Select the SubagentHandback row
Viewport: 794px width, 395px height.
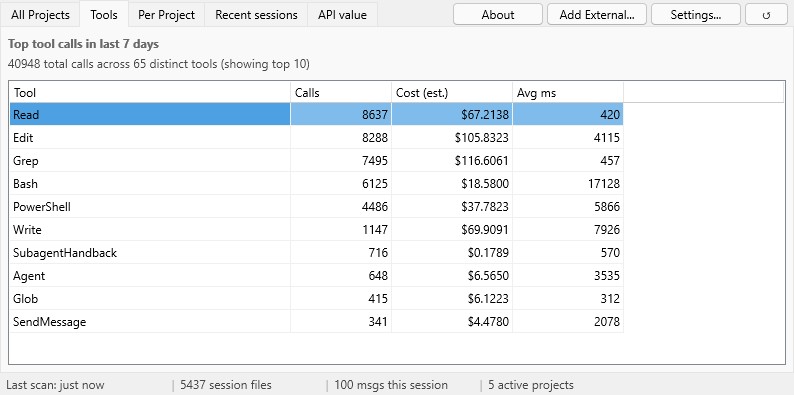(316, 252)
